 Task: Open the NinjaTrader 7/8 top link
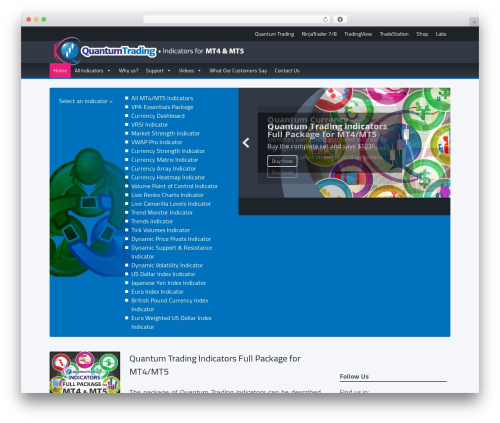pos(319,34)
